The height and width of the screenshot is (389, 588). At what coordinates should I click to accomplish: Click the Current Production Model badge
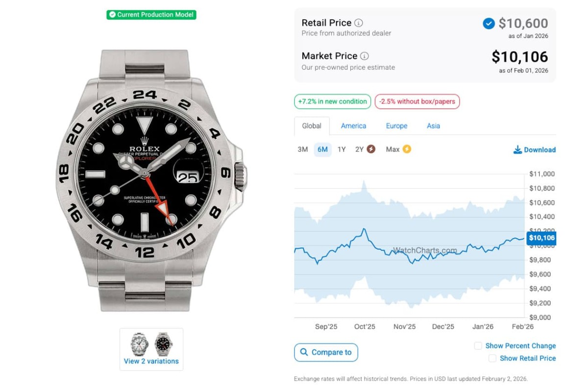click(151, 15)
